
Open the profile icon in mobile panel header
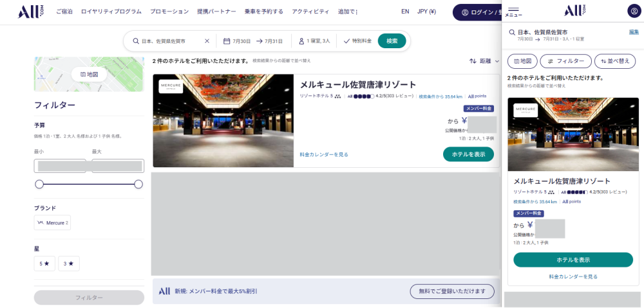click(634, 11)
